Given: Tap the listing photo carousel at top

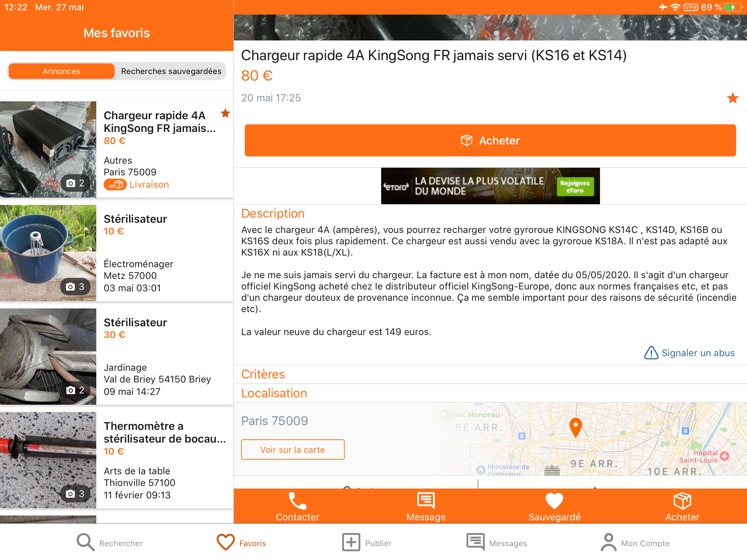Looking at the screenshot, I should [490, 27].
